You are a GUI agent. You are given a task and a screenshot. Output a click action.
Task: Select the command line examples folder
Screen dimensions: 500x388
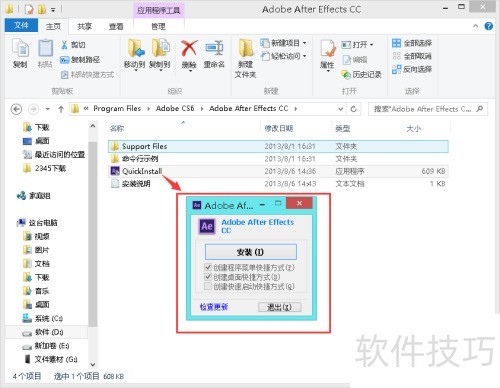[278, 159]
